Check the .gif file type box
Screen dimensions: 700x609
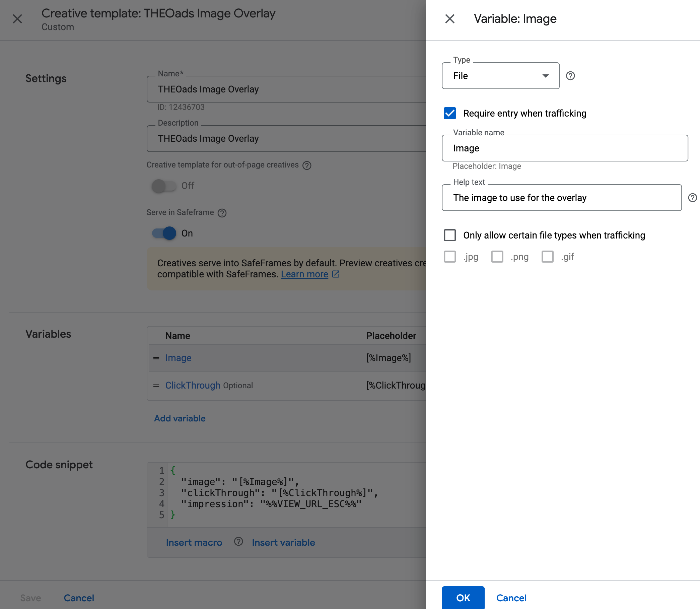point(547,257)
